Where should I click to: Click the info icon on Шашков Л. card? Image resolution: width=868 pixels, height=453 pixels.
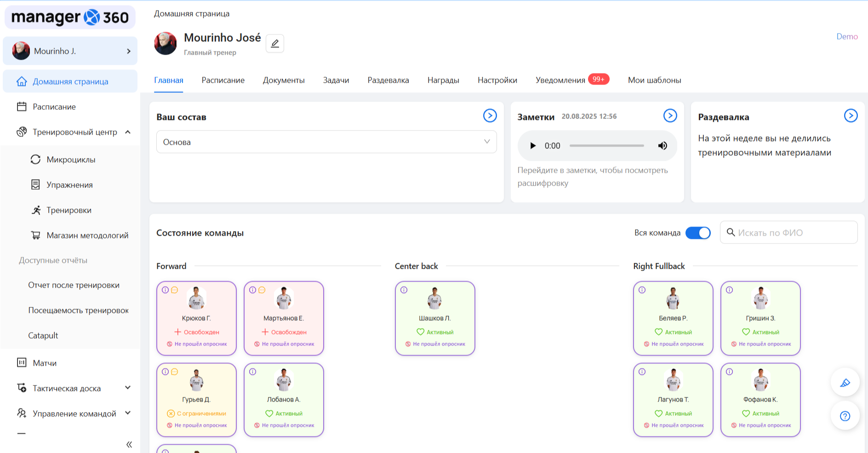point(404,289)
